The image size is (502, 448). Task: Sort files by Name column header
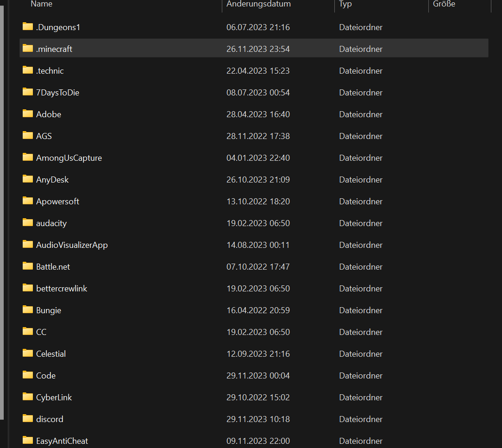(42, 4)
